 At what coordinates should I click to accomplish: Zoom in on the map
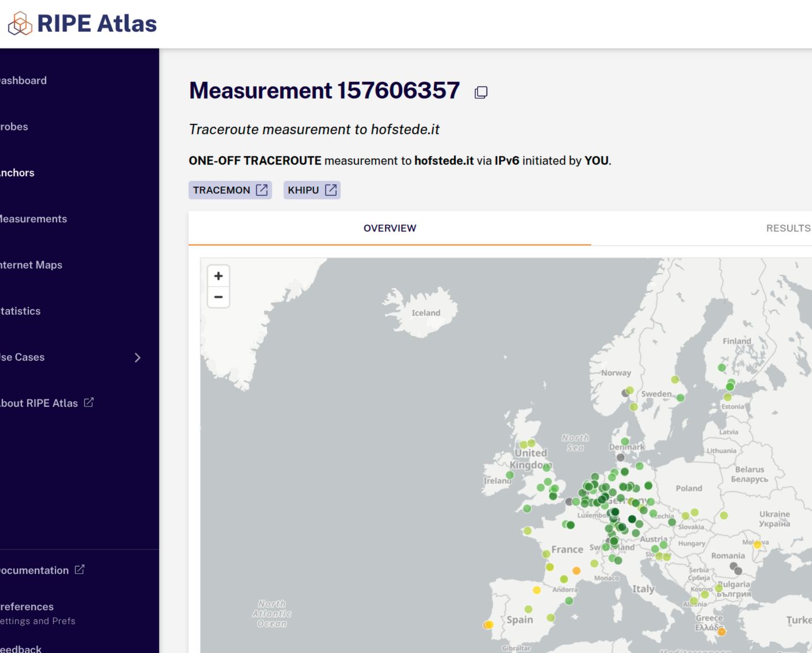(218, 276)
